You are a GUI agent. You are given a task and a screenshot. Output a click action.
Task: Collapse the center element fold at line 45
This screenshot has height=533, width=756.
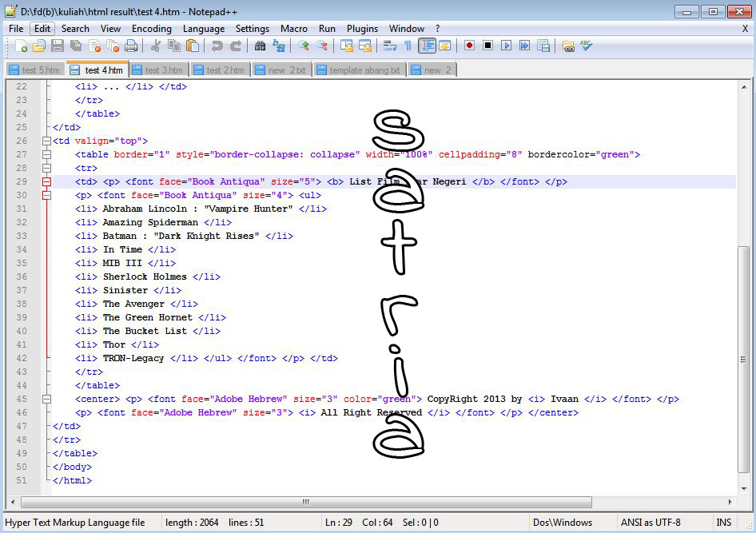46,399
